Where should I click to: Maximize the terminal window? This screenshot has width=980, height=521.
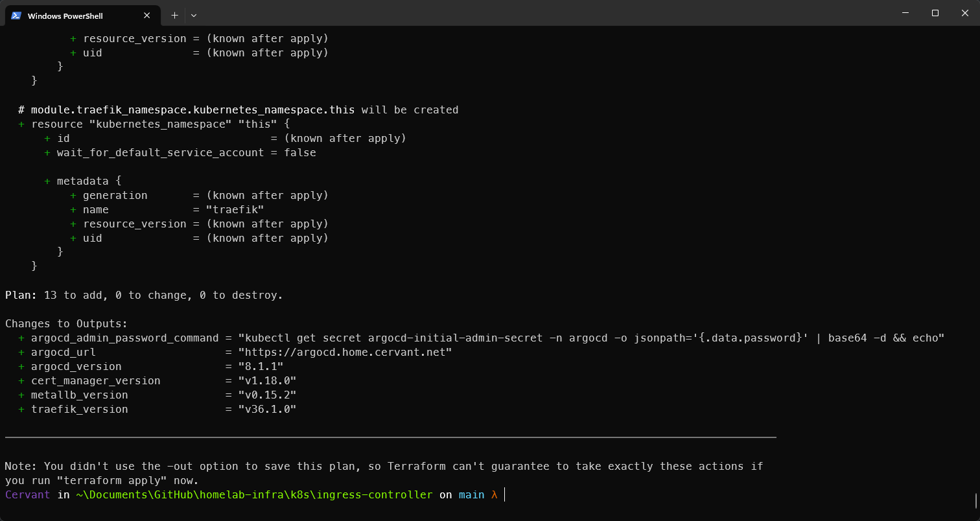[x=935, y=13]
